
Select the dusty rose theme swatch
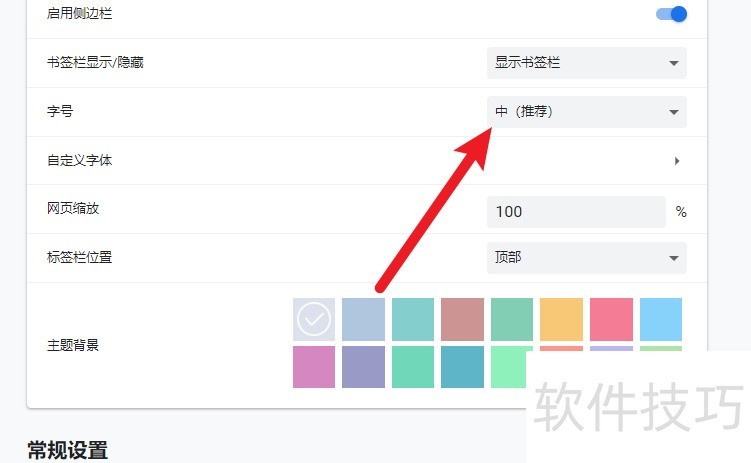coord(462,319)
